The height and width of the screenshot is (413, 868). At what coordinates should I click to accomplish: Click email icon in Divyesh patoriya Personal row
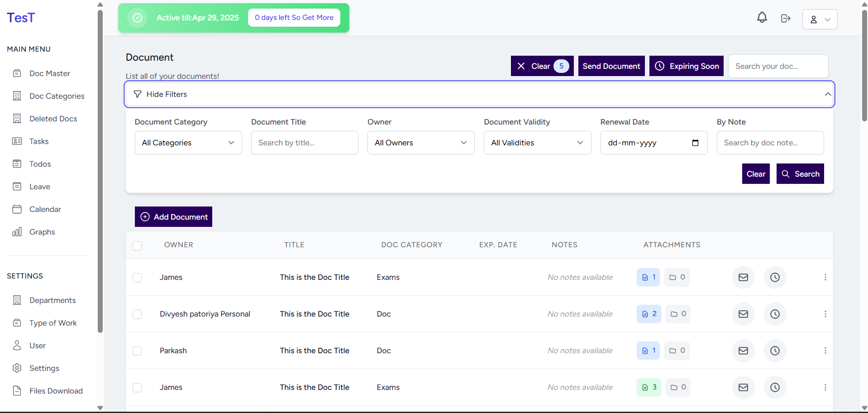pos(743,314)
